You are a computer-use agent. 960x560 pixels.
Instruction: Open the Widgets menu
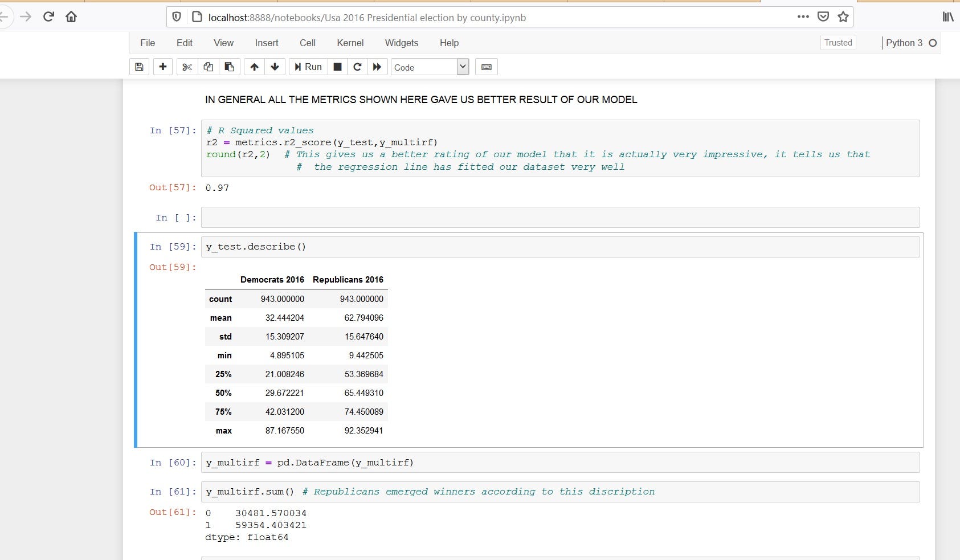point(402,43)
